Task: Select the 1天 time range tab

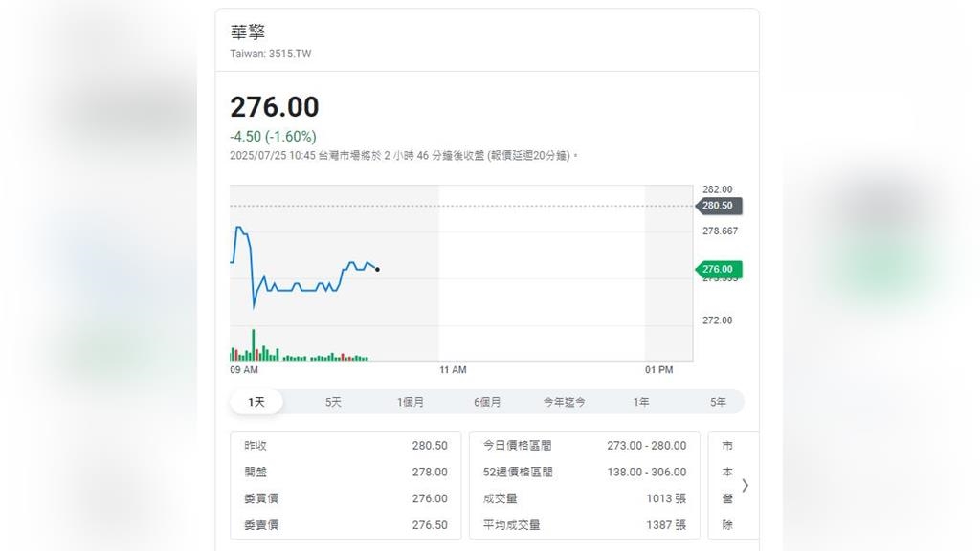Action: (x=256, y=402)
